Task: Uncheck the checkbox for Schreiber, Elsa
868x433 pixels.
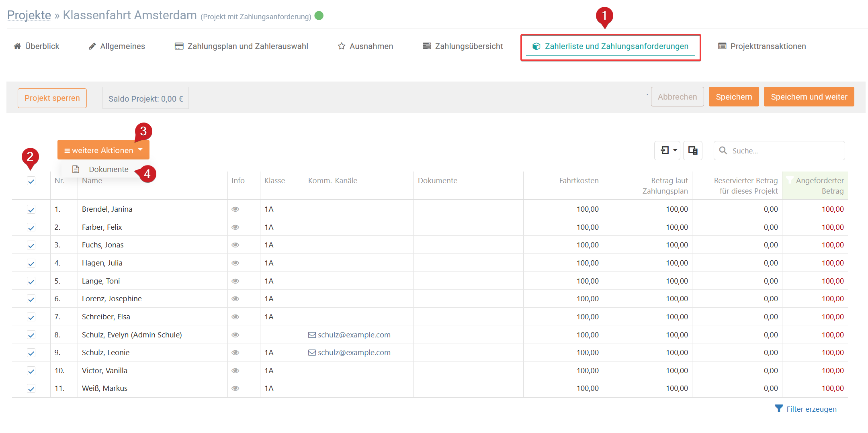Action: tap(31, 317)
